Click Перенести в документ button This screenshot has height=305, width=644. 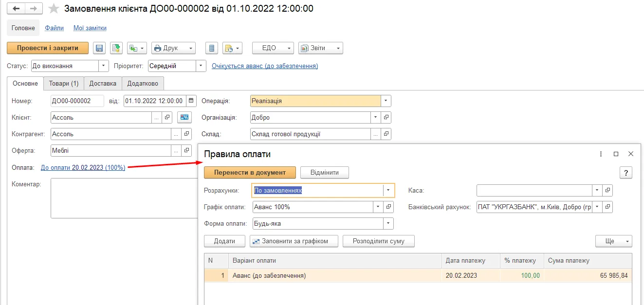[x=250, y=172]
